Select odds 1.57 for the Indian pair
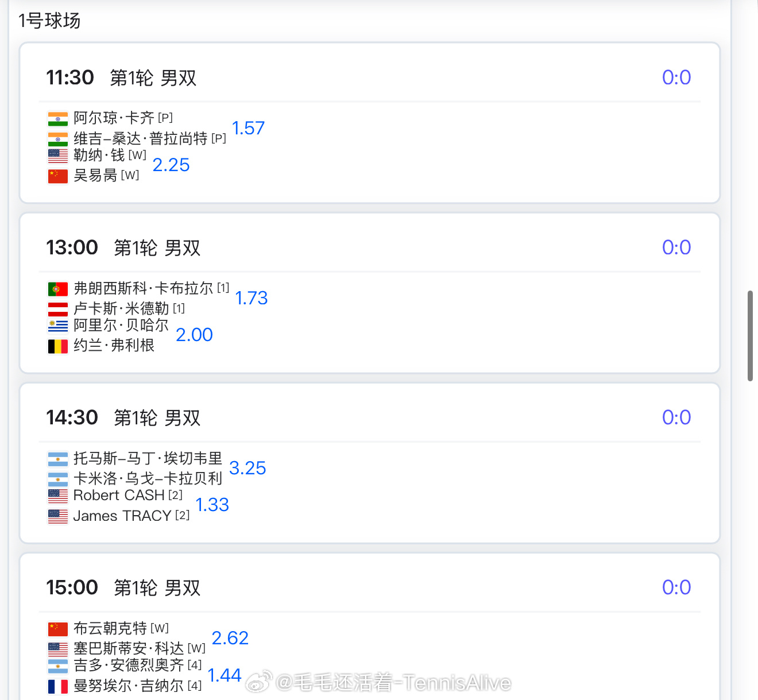 click(248, 128)
